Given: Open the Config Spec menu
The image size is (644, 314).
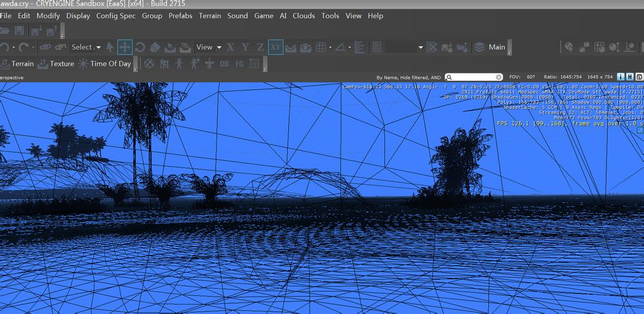Looking at the screenshot, I should 116,15.
